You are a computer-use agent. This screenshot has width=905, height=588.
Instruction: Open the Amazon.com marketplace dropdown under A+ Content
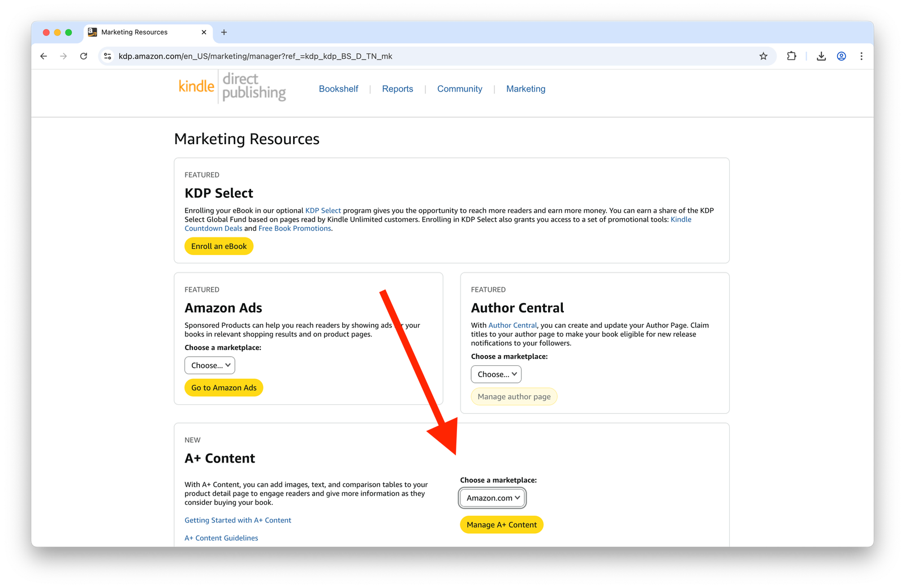coord(492,498)
